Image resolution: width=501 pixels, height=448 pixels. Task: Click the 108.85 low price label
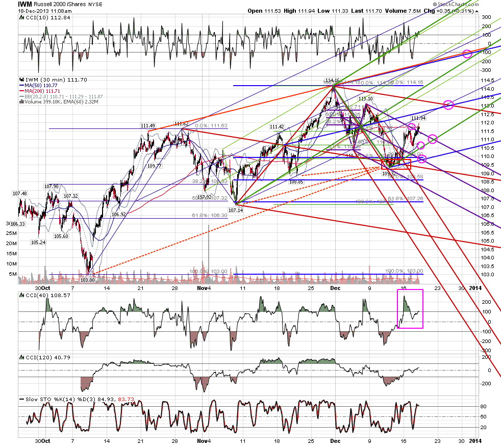[x=296, y=181]
